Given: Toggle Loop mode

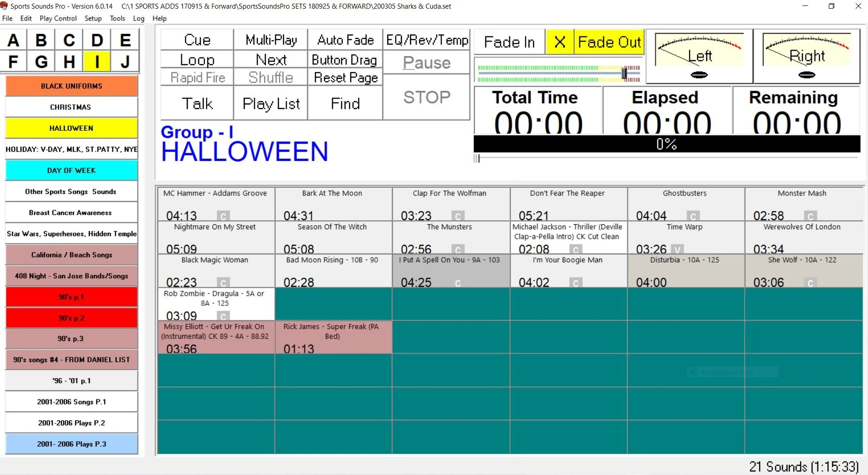Looking at the screenshot, I should (x=197, y=60).
